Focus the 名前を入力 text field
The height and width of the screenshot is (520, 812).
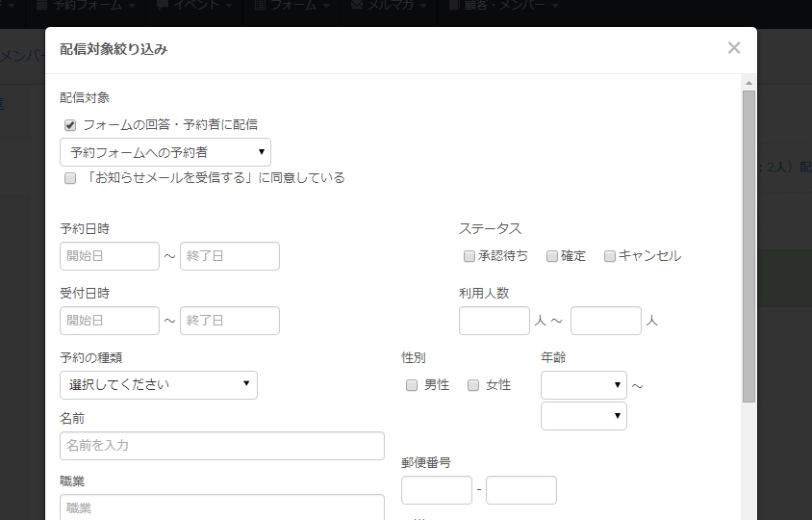click(222, 446)
